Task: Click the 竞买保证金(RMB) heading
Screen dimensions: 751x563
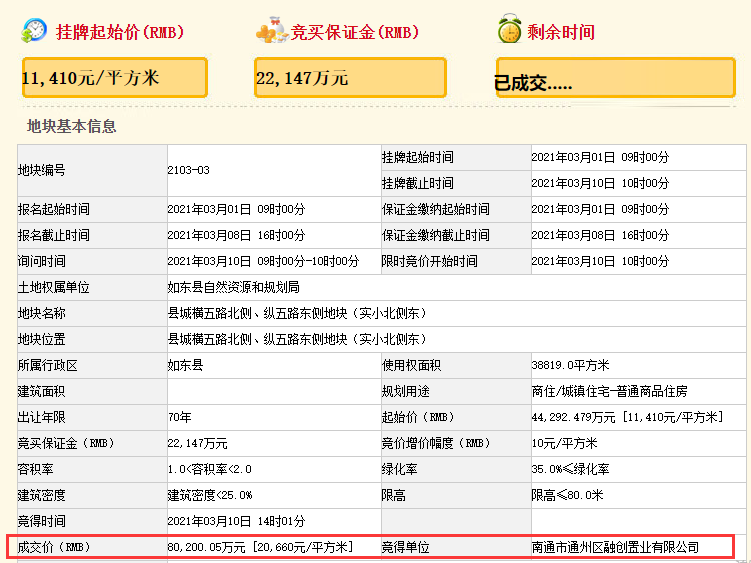Action: pyautogui.click(x=355, y=32)
